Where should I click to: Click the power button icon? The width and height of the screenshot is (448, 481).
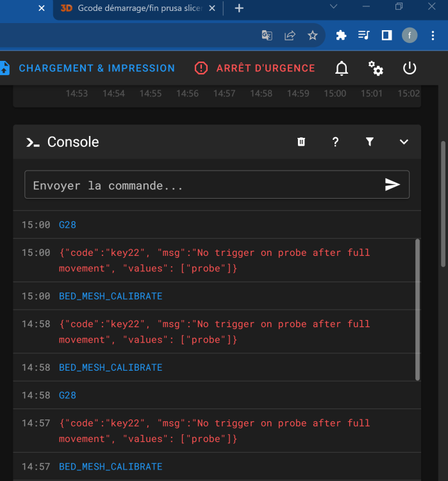[x=410, y=69]
